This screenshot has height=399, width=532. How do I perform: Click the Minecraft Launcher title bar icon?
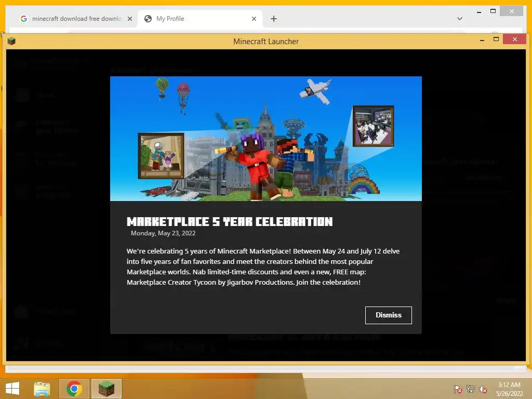(11, 42)
